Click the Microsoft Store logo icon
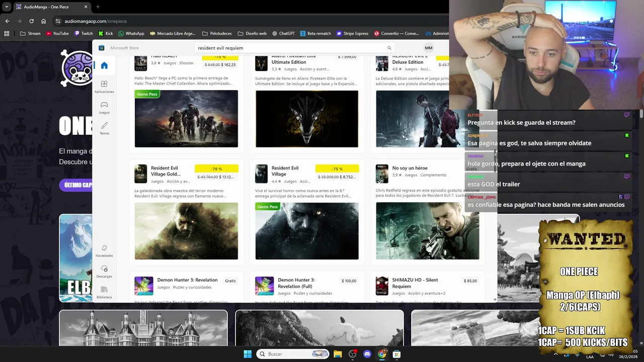Screen dimensions: 644x362 pyautogui.click(x=101, y=48)
